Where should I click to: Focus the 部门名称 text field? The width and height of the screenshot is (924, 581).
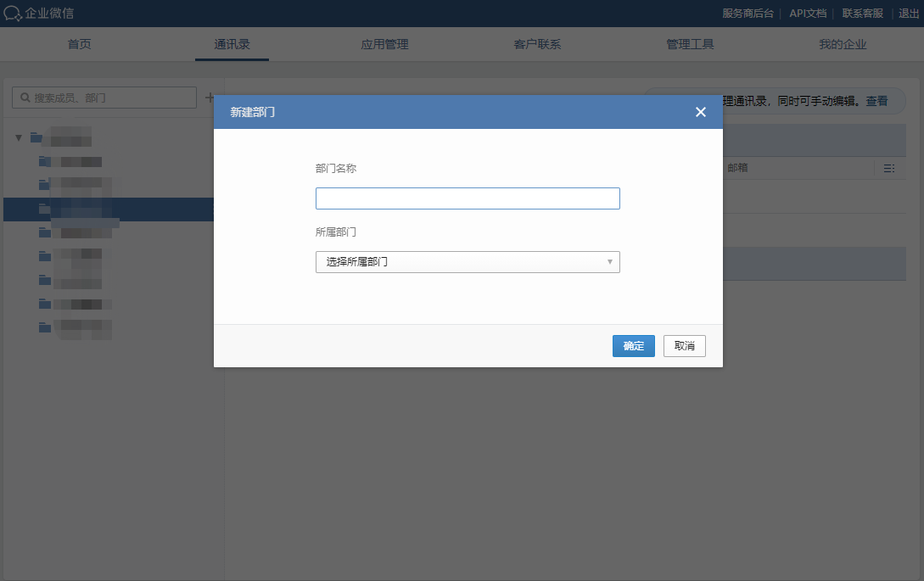467,198
